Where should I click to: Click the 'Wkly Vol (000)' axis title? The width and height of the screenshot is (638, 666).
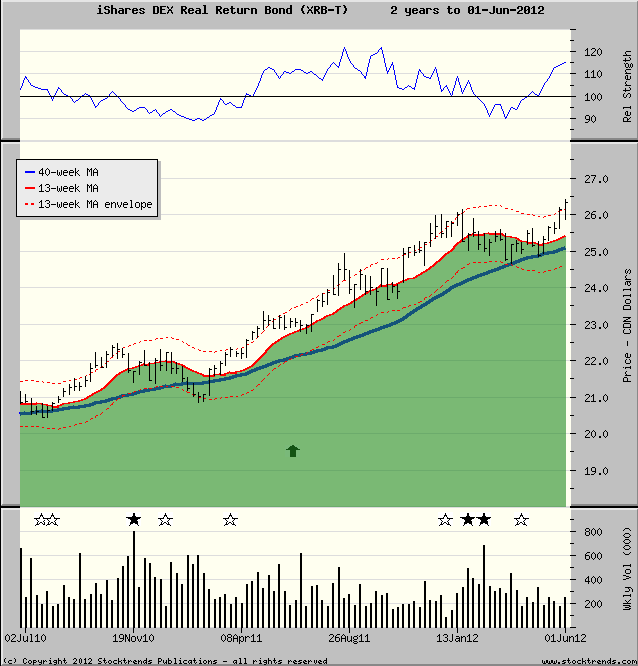coord(627,569)
